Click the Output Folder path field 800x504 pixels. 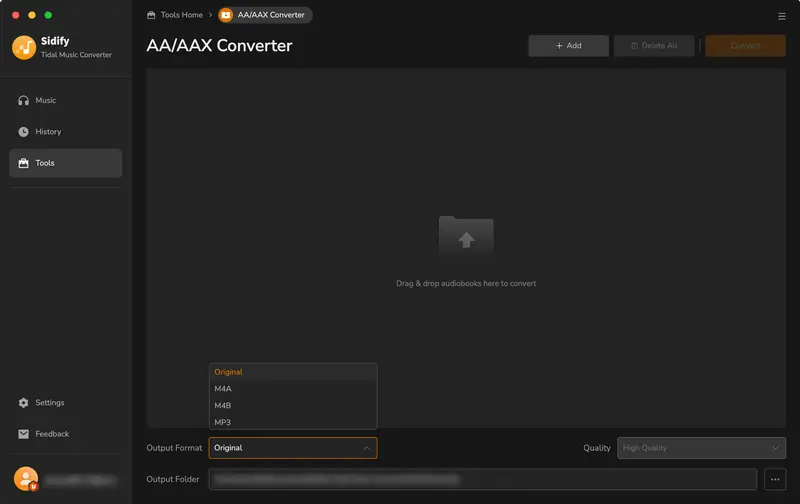point(483,479)
